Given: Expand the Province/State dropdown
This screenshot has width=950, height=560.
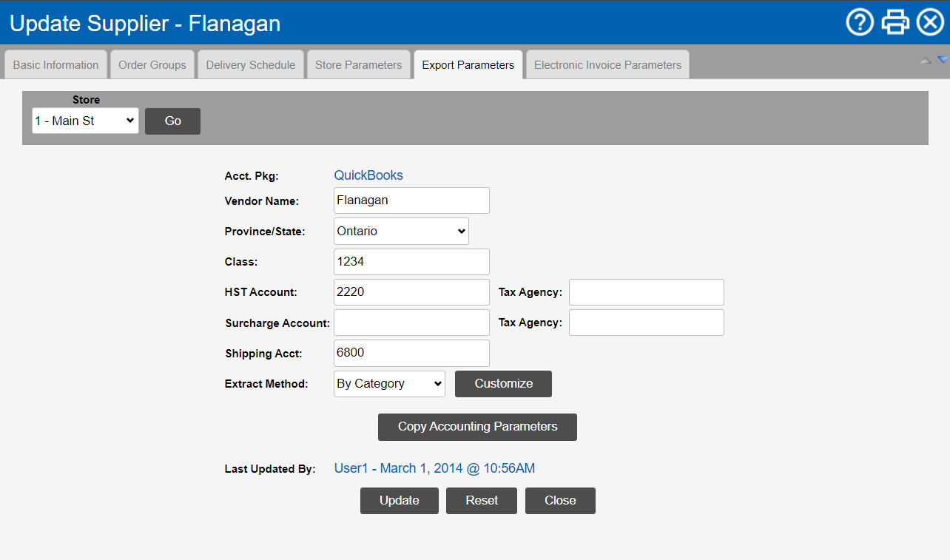Looking at the screenshot, I should 401,231.
